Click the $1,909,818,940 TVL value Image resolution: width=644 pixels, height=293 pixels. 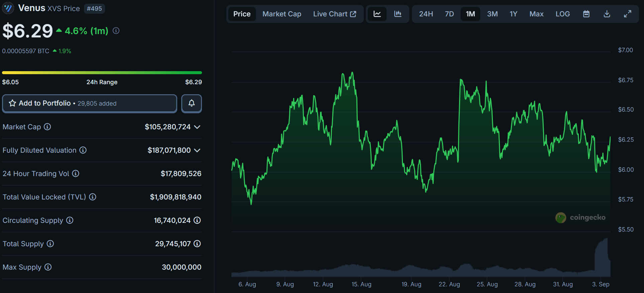[176, 197]
